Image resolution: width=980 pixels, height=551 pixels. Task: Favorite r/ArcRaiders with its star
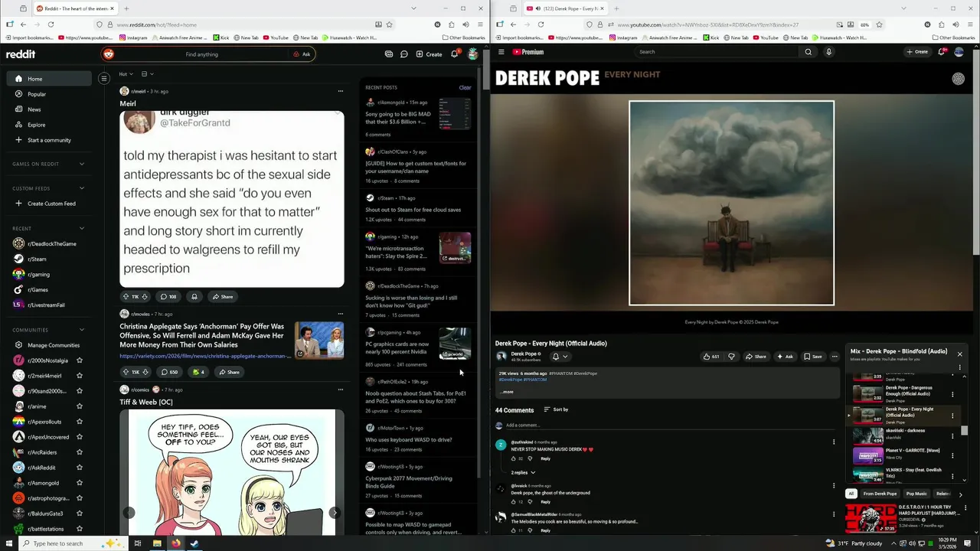pyautogui.click(x=80, y=452)
